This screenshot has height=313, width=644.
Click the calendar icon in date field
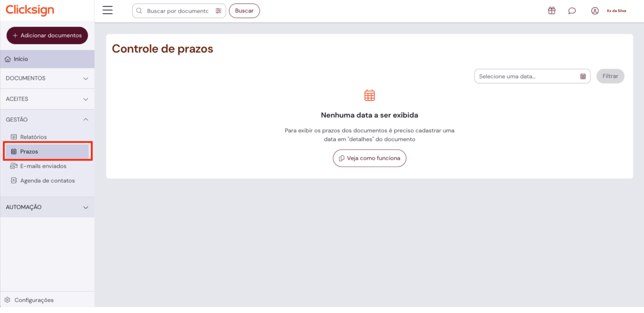pos(583,76)
